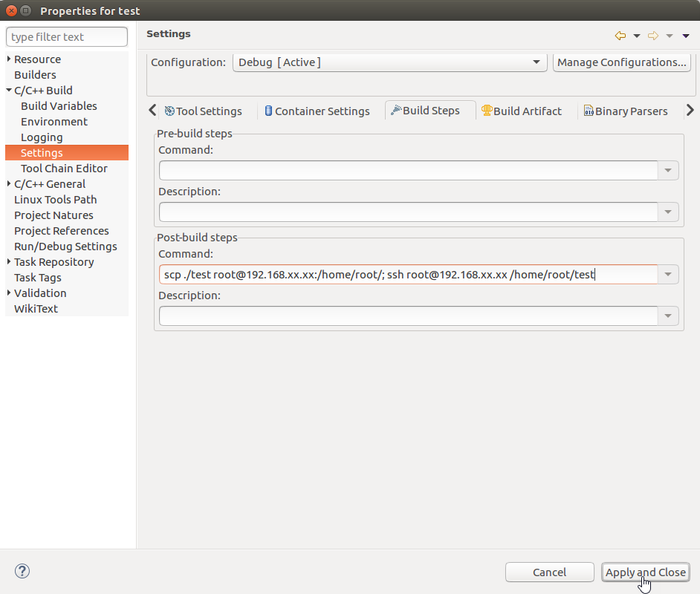The image size is (700, 594).
Task: Select Project References in the tree
Action: [62, 231]
